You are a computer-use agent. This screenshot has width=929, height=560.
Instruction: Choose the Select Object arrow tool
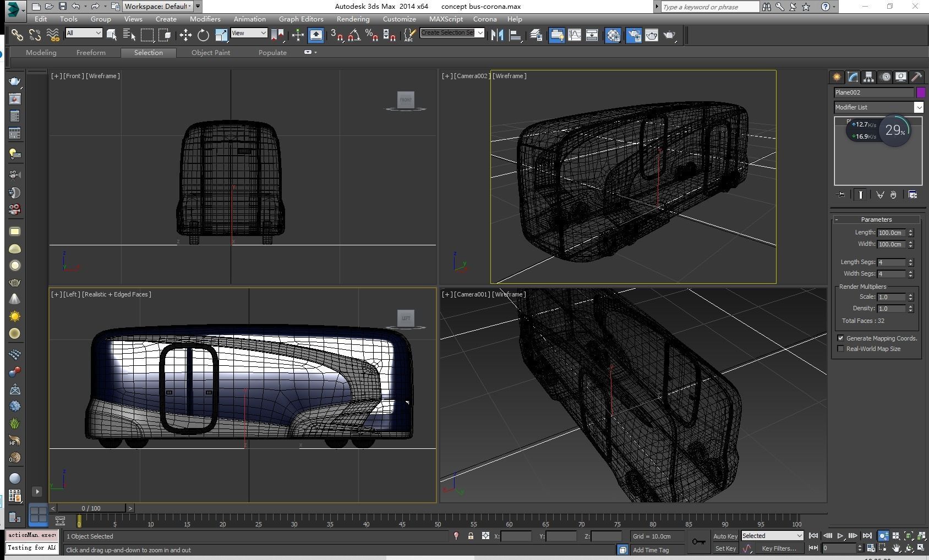pos(112,35)
